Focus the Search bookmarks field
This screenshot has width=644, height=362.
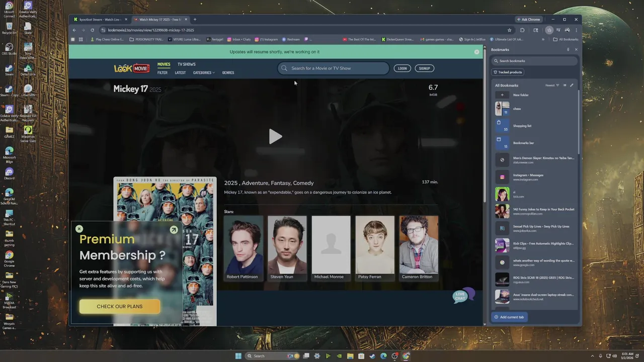tap(534, 61)
